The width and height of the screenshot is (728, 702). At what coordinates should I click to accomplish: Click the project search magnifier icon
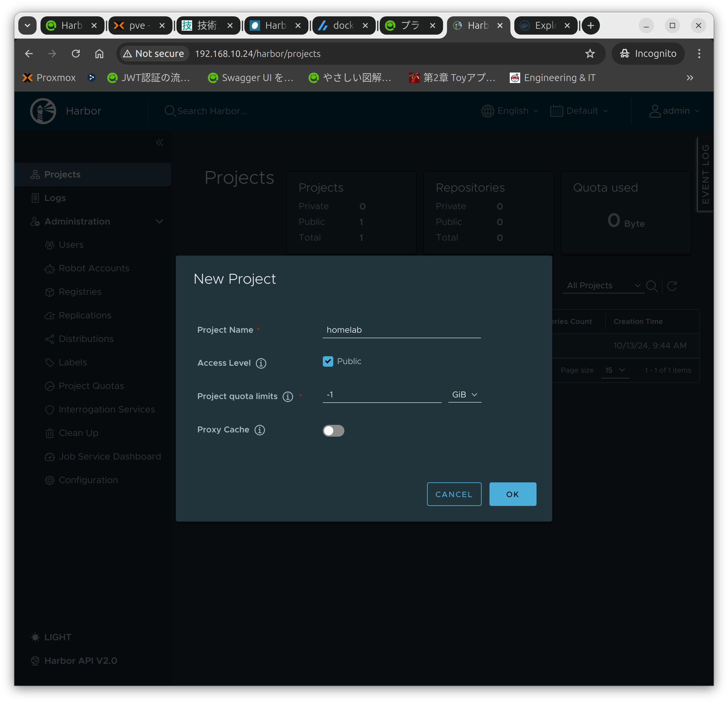652,286
